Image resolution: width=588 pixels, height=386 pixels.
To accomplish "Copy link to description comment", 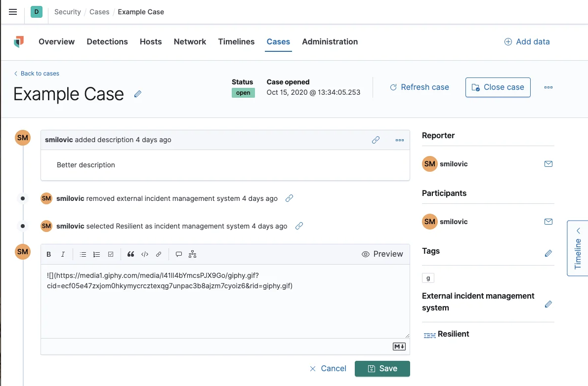I will pyautogui.click(x=376, y=140).
